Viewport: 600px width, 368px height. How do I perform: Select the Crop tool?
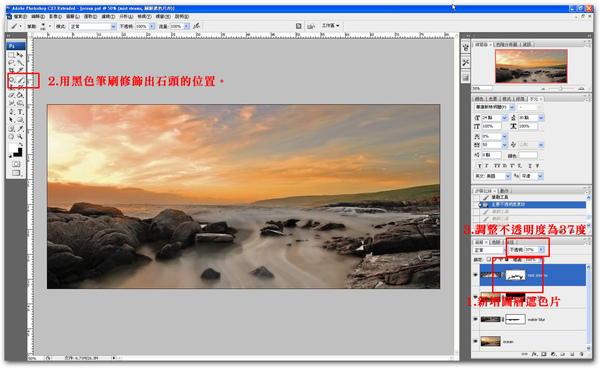click(11, 70)
